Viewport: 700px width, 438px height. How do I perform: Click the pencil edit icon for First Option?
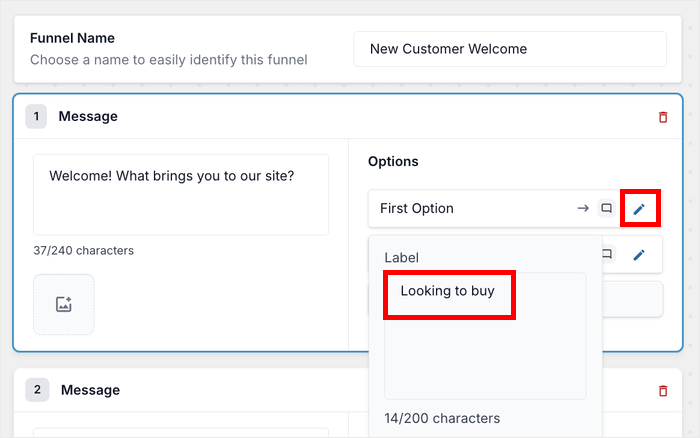639,208
